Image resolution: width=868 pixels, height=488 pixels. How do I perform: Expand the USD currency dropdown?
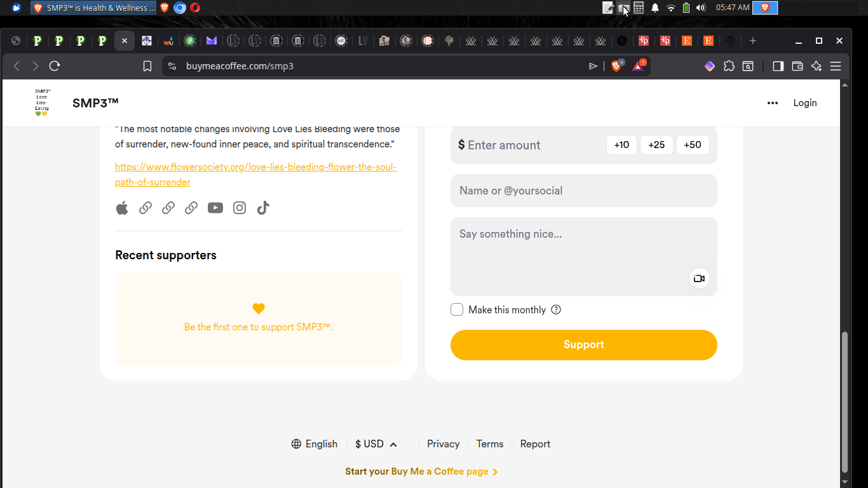point(376,444)
